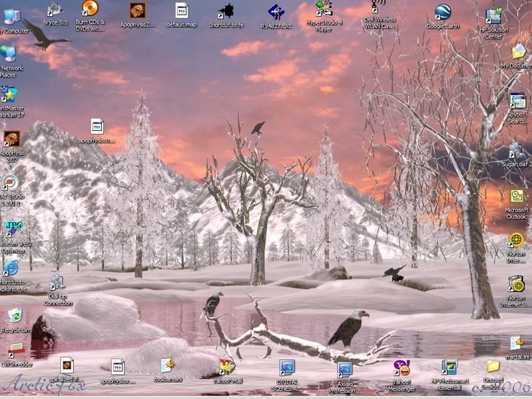532x399 pixels.
Task: Open the Bryce 5.5 desktop shortcut
Action: [x=55, y=10]
